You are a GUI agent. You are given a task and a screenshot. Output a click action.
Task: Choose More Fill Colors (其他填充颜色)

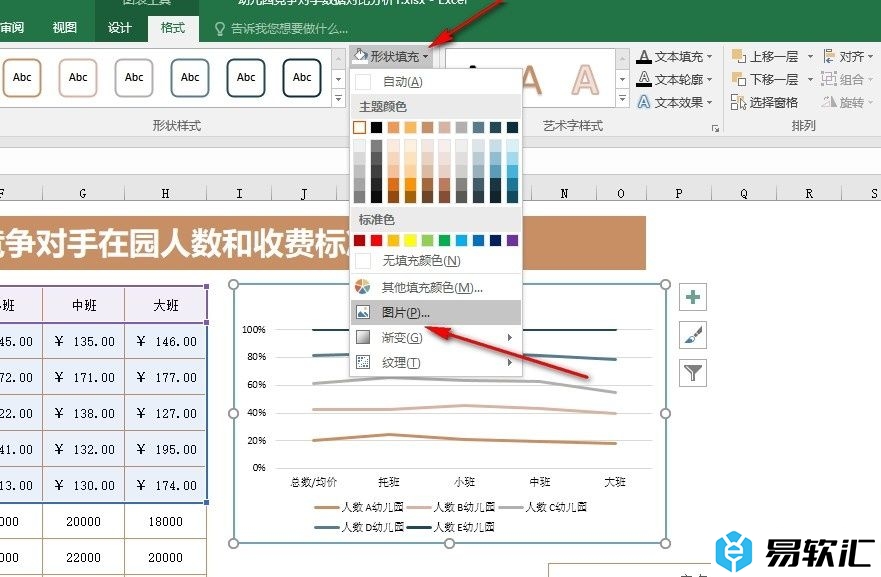click(x=435, y=288)
